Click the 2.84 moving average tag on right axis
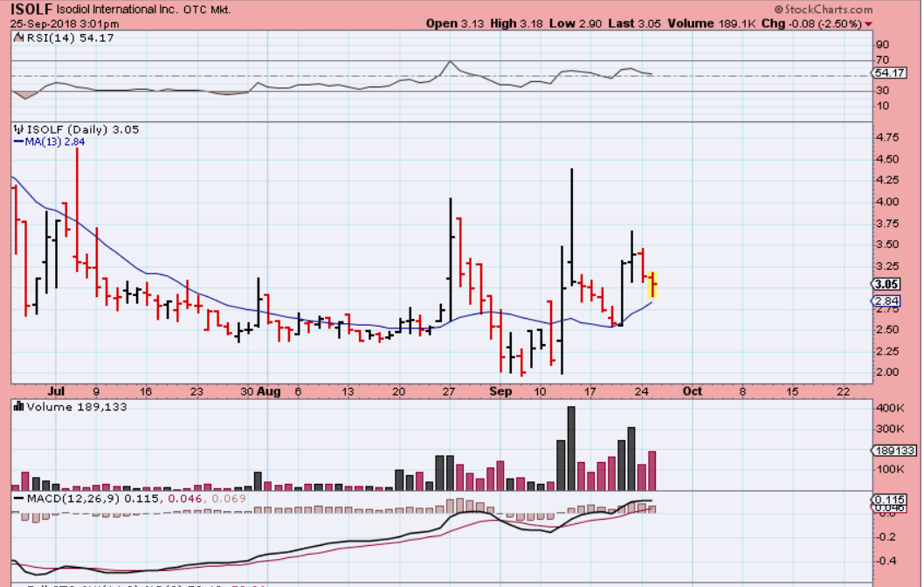 pyautogui.click(x=886, y=301)
